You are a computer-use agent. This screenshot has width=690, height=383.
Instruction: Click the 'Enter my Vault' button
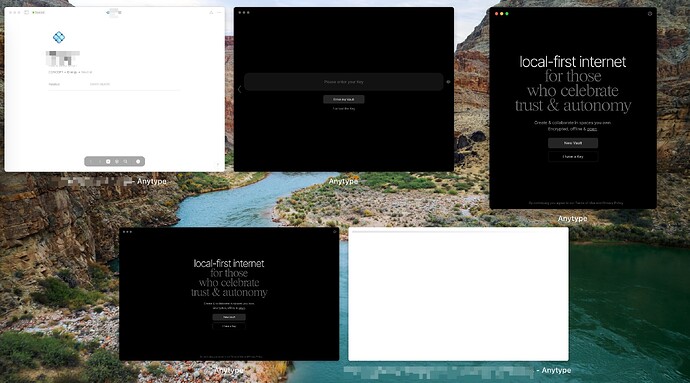pos(344,99)
